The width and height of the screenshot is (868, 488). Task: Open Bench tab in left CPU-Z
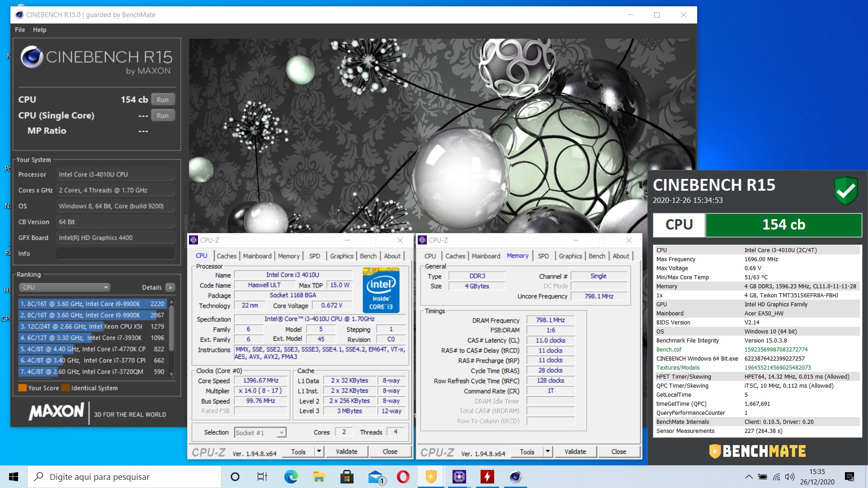pos(368,256)
